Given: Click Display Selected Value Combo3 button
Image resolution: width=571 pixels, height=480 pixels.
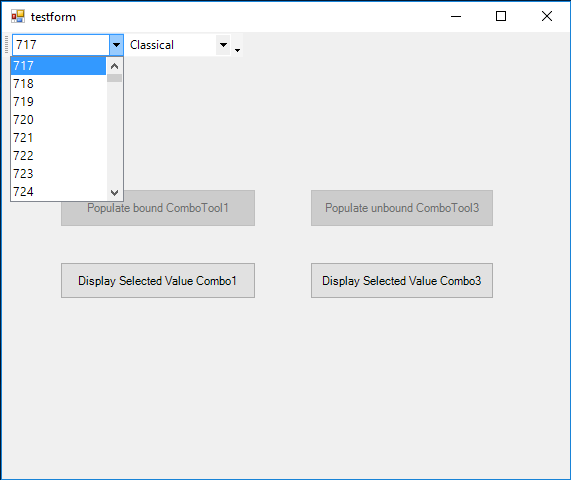Looking at the screenshot, I should (x=402, y=280).
